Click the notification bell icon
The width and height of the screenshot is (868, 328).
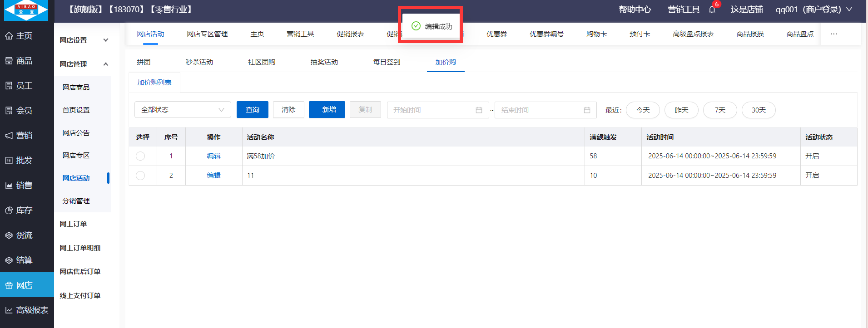click(712, 10)
